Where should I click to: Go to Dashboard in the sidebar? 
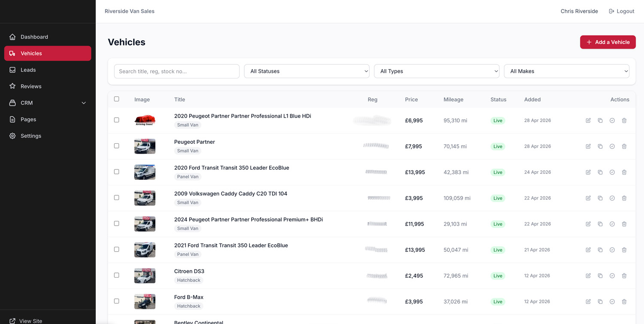[x=48, y=37]
